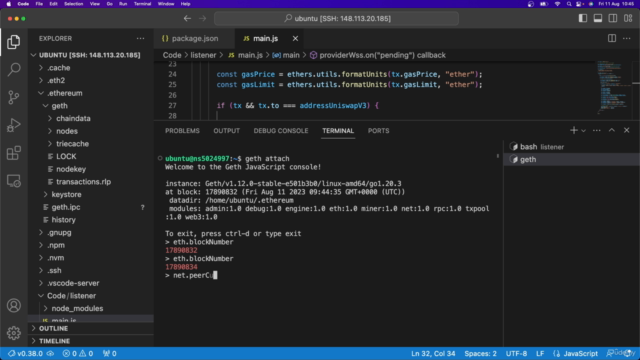Image resolution: width=640 pixels, height=360 pixels.
Task: Click the command center search field
Action: (336, 18)
